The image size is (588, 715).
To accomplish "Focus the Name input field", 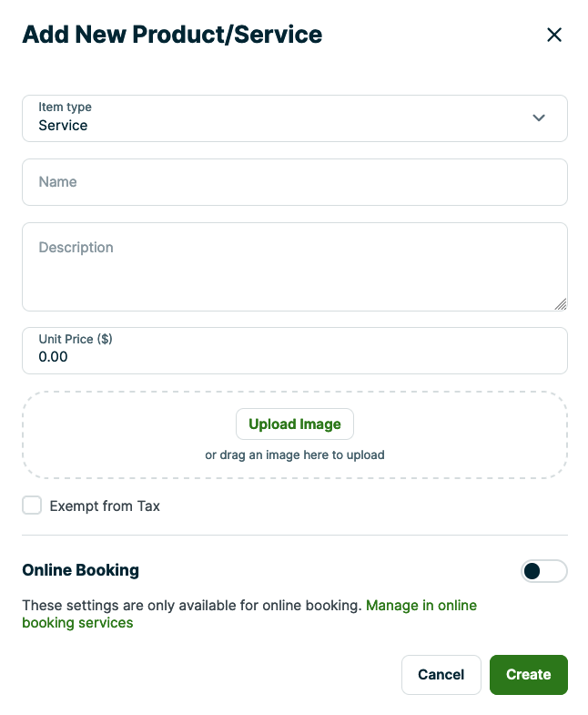I will pos(294,182).
